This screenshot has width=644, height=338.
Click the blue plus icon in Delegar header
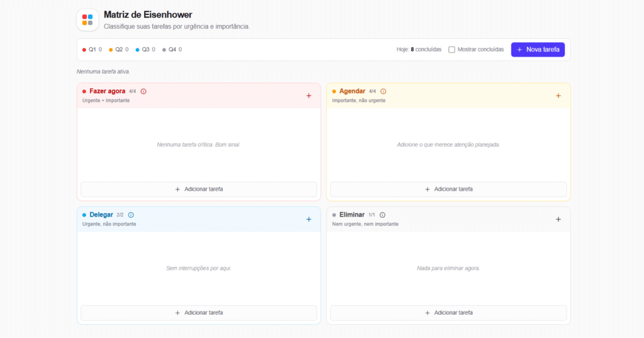point(309,220)
